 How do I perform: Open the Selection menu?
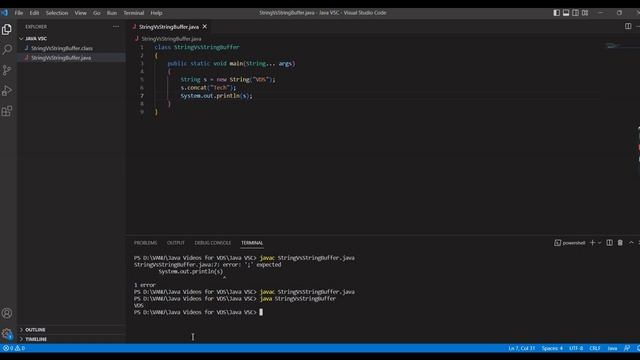[x=57, y=13]
